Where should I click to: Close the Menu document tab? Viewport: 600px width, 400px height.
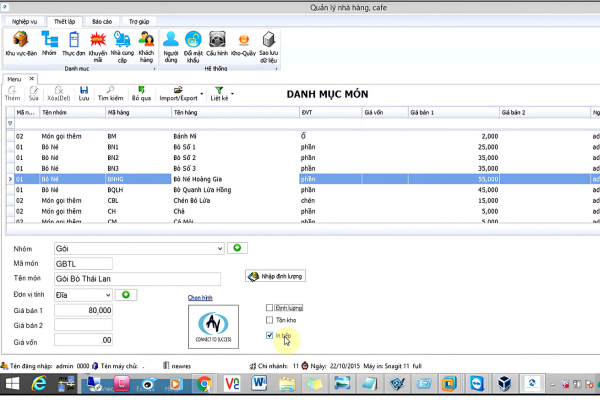[32, 78]
